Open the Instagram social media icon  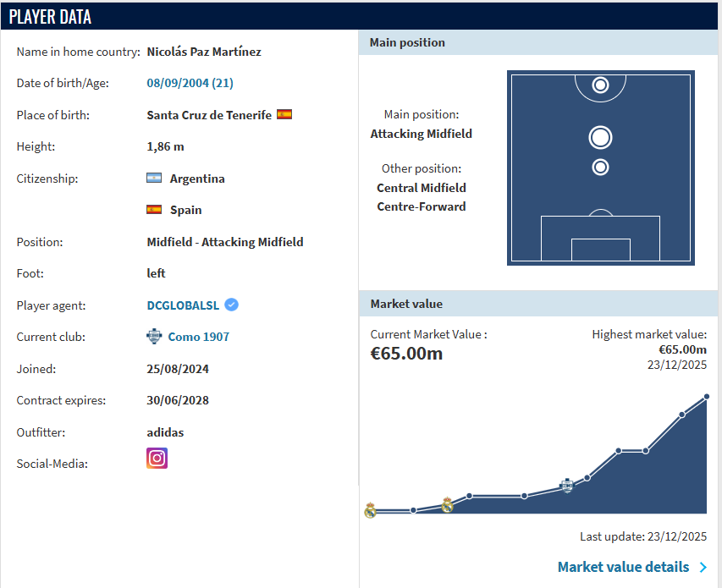pos(157,459)
